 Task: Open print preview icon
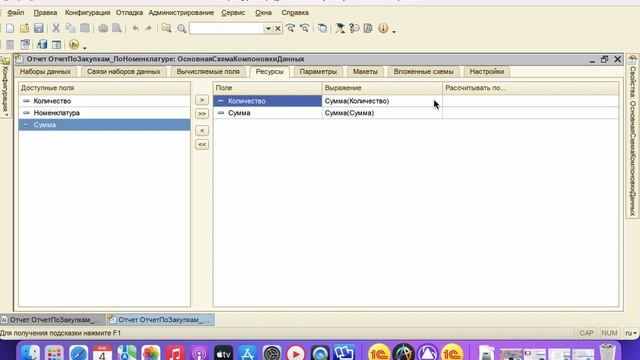[117, 28]
